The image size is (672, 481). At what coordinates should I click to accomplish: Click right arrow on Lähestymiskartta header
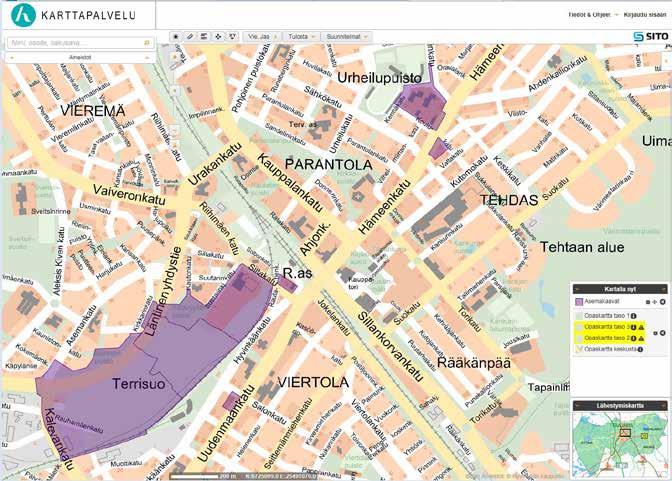(x=664, y=406)
